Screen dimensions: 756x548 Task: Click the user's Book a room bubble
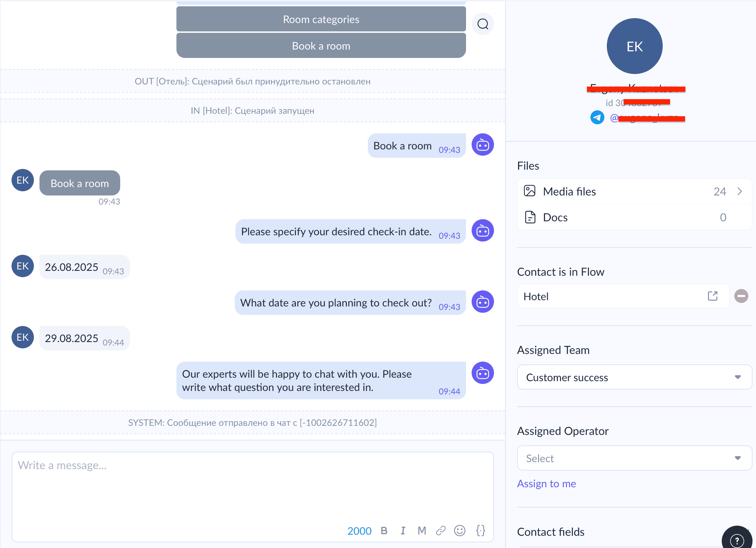80,183
